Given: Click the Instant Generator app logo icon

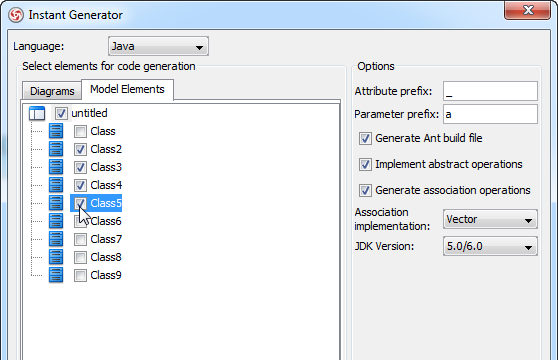Looking at the screenshot, I should tap(16, 15).
